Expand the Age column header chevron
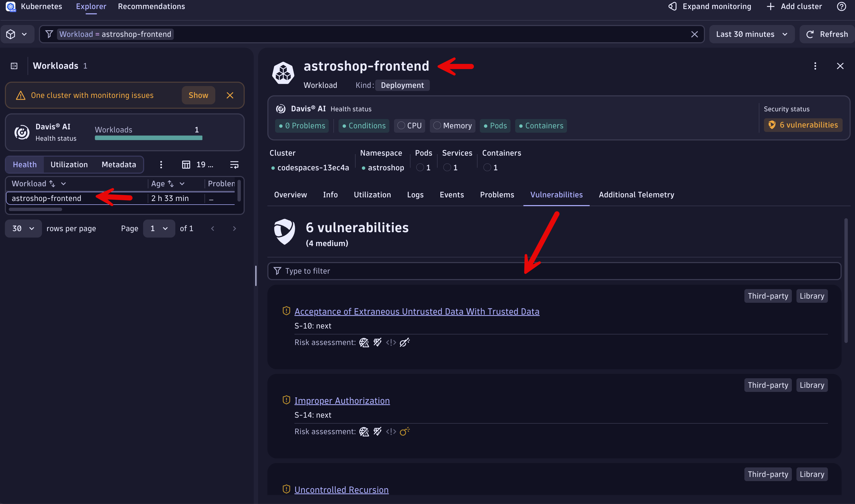The image size is (855, 504). [x=182, y=184]
